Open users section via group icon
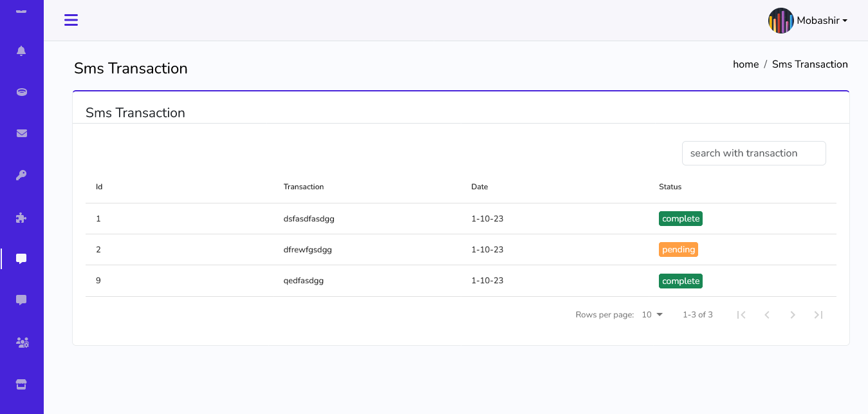The width and height of the screenshot is (868, 414). pyautogui.click(x=21, y=342)
